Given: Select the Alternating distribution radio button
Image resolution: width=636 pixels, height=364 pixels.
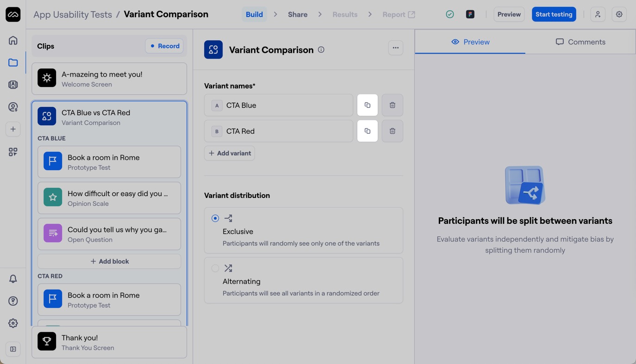Looking at the screenshot, I should (215, 268).
